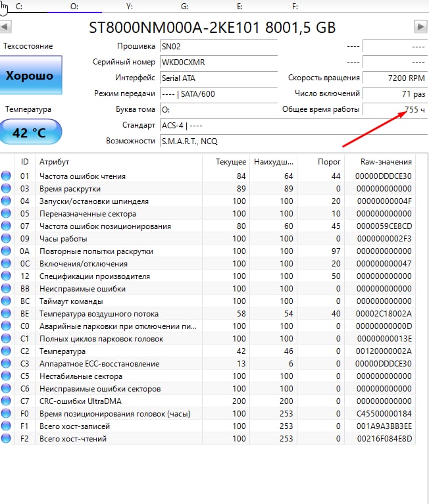Select attribute text Время раскрутки
The height and width of the screenshot is (504, 429).
70,189
